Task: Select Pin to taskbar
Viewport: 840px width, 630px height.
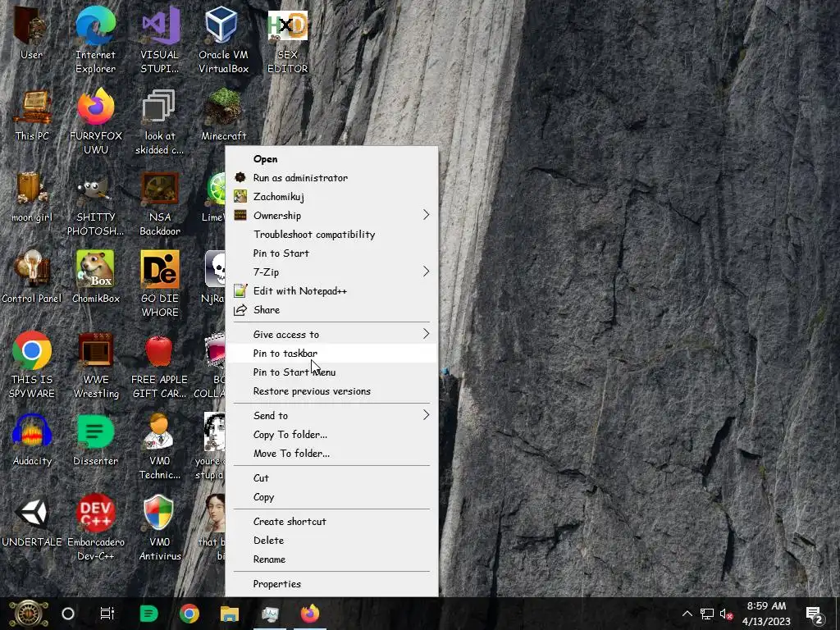Action: pos(331,353)
